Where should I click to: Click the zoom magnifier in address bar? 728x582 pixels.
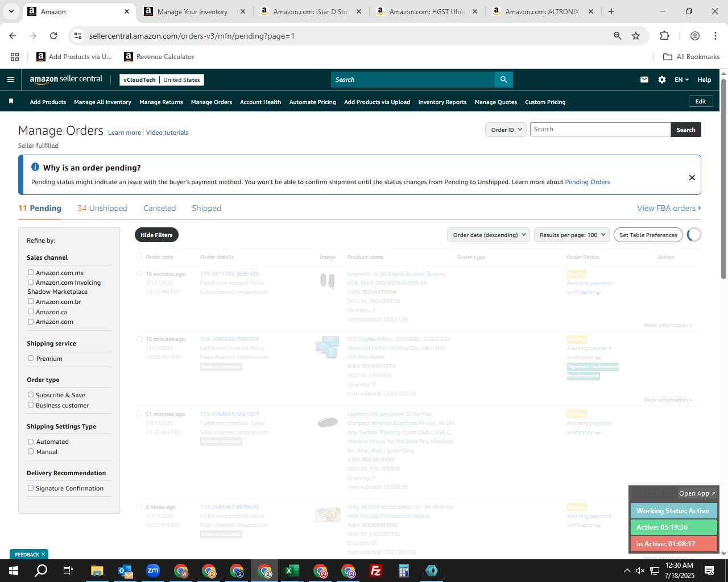pyautogui.click(x=617, y=36)
